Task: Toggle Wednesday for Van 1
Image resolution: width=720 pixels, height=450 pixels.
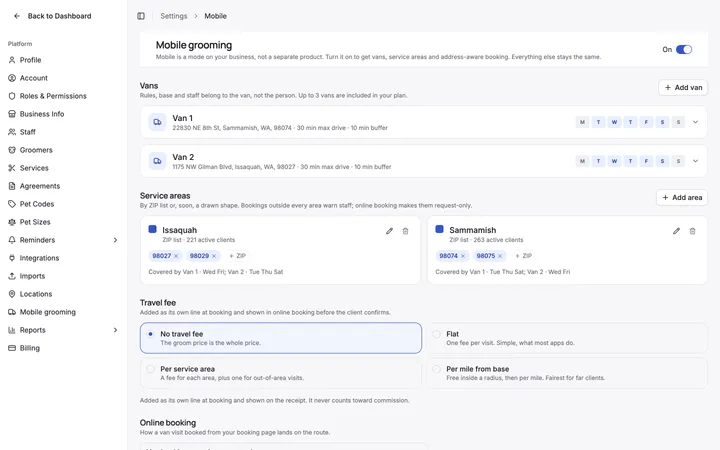Action: click(614, 122)
